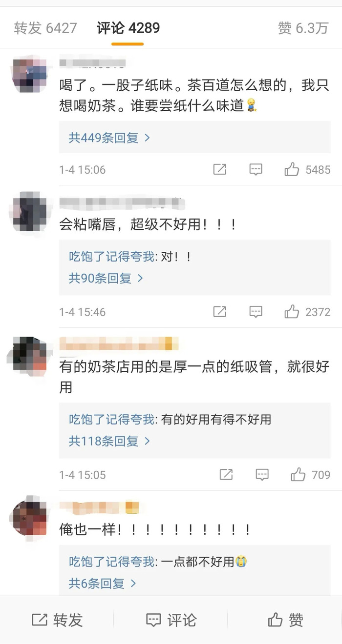Select the 评论 4289 tab
This screenshot has height=644, width=342.
point(128,28)
